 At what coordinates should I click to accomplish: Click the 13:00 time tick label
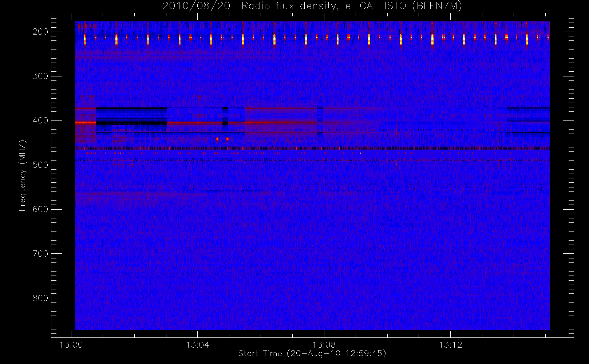[71, 345]
